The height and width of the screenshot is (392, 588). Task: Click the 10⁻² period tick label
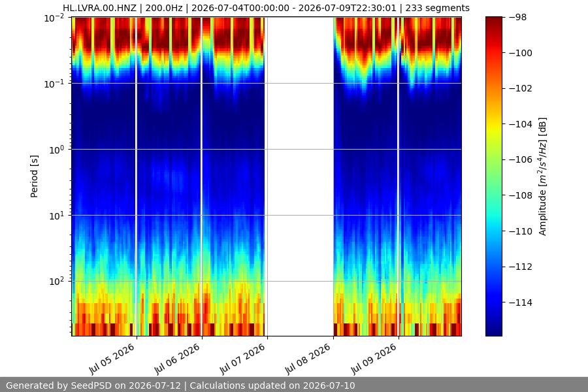54,18
